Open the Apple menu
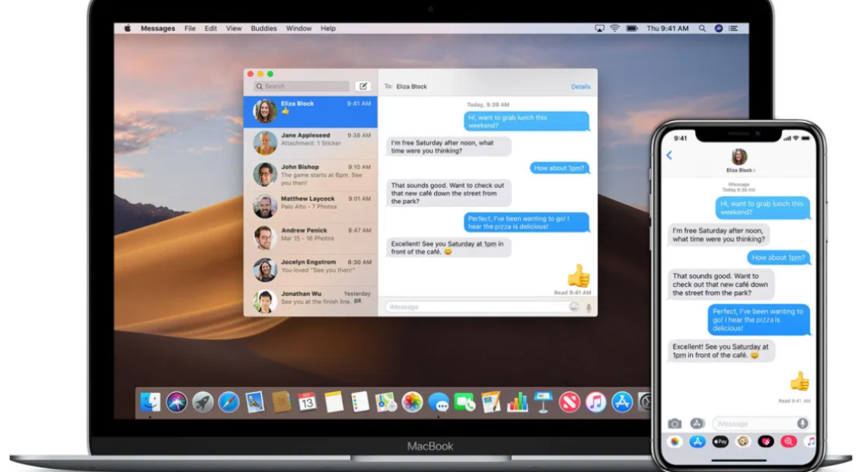The height and width of the screenshot is (472, 868). click(127, 28)
